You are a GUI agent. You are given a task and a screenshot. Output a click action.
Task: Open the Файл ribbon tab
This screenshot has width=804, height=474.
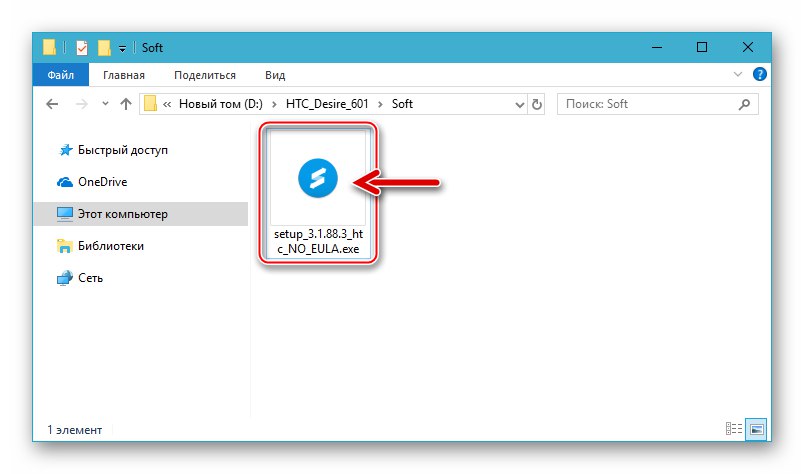[61, 75]
